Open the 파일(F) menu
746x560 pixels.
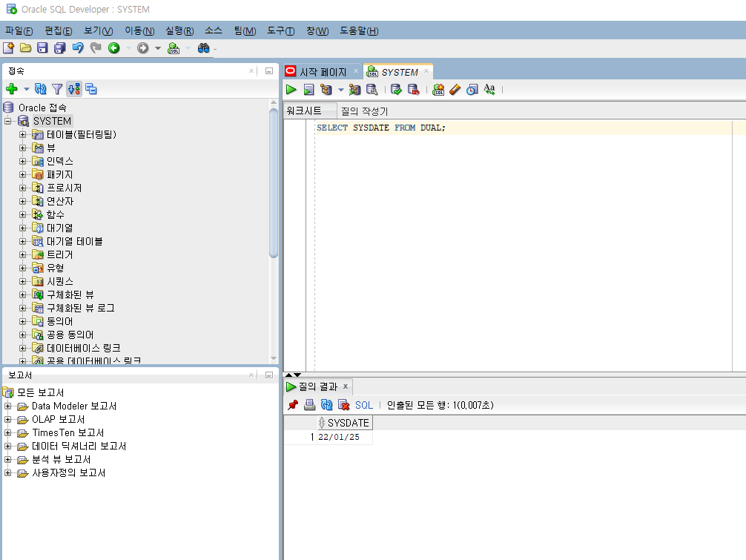(x=19, y=31)
